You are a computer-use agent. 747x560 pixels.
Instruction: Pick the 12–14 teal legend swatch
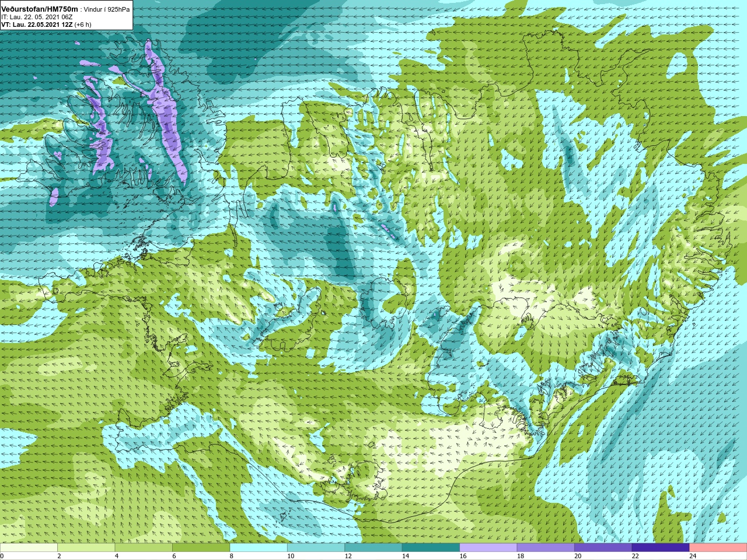pyautogui.click(x=373, y=548)
